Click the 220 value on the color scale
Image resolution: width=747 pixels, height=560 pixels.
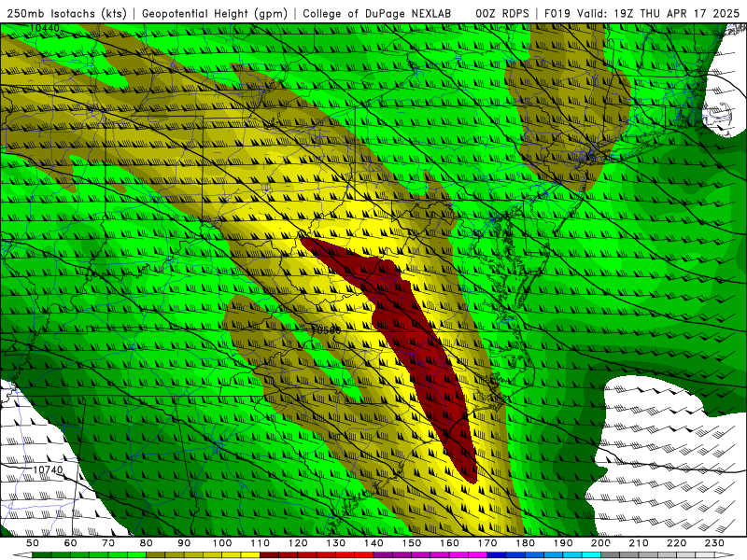677,543
